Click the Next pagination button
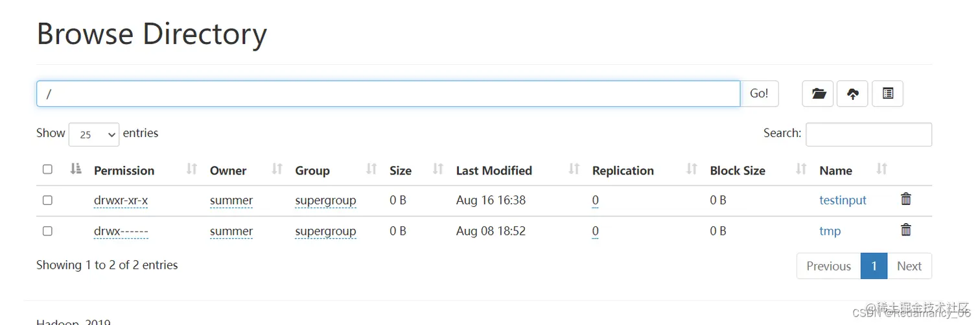Screen dimensions: 980x325 (909, 266)
